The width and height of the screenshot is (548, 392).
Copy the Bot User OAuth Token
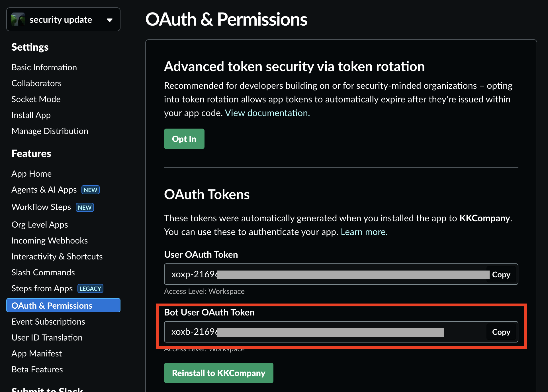coord(501,332)
